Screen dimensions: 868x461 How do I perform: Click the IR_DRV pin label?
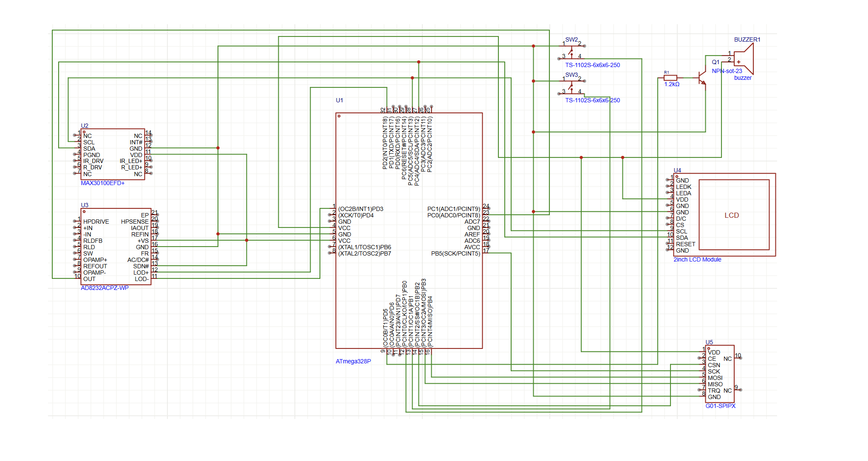point(93,161)
